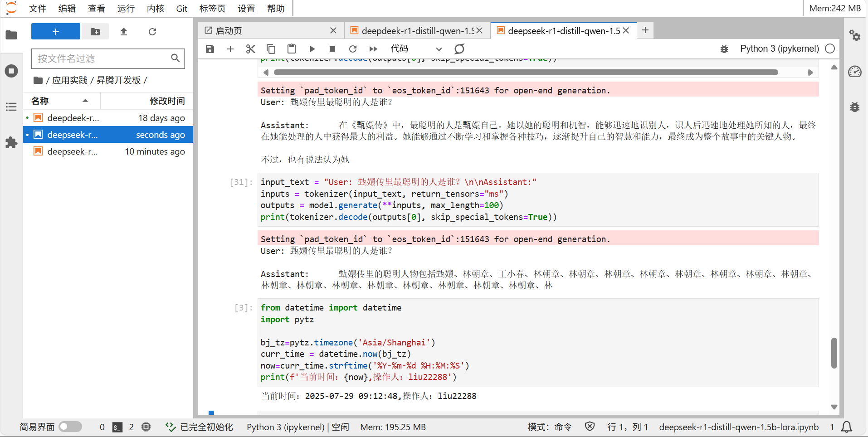The image size is (868, 437).
Task: Switch to the 启动页 tab
Action: [x=229, y=30]
